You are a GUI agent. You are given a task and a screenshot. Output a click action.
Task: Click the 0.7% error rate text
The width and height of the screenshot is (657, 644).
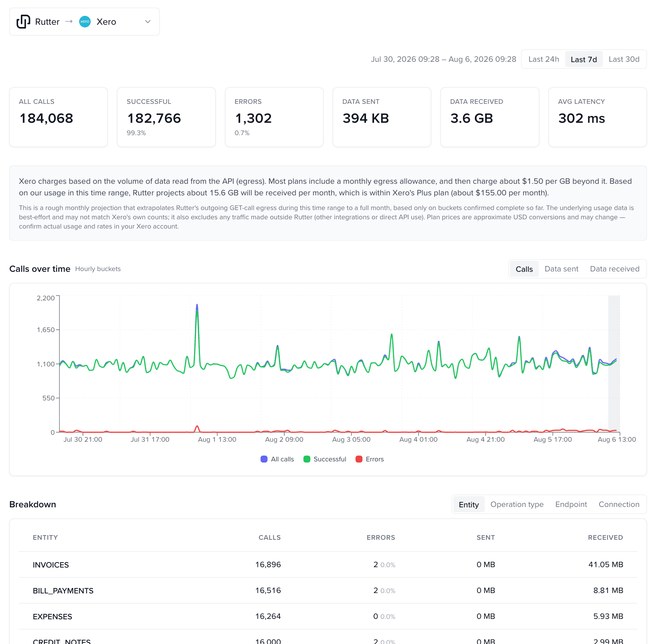[x=242, y=133]
